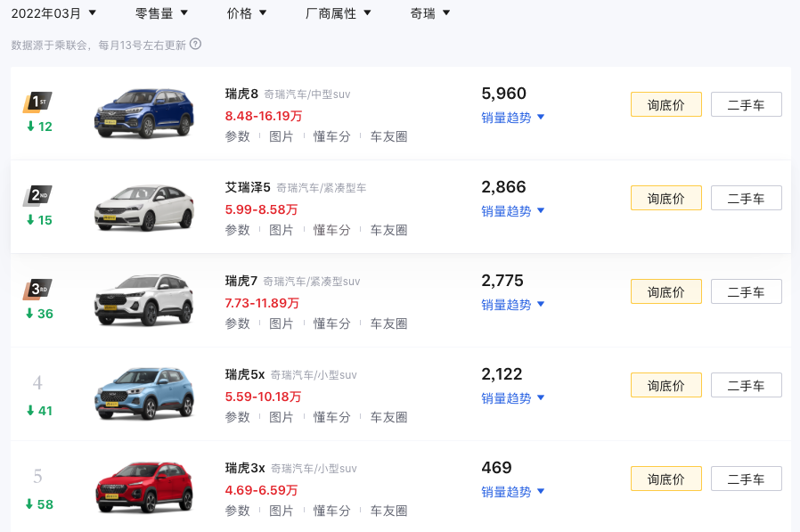
Task: Open the light blue 瑞虎5x car image
Action: (144, 394)
